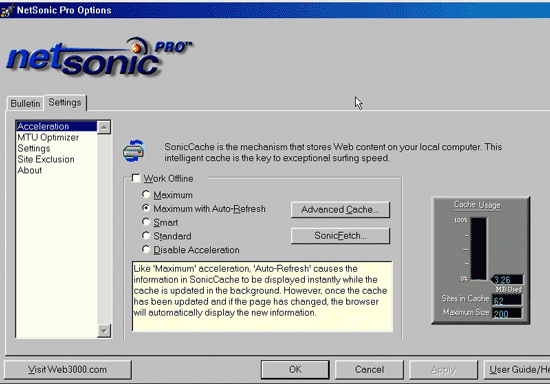This screenshot has width=550, height=384.
Task: Choose Maximum with Auto-Refresh option
Action: tap(146, 208)
